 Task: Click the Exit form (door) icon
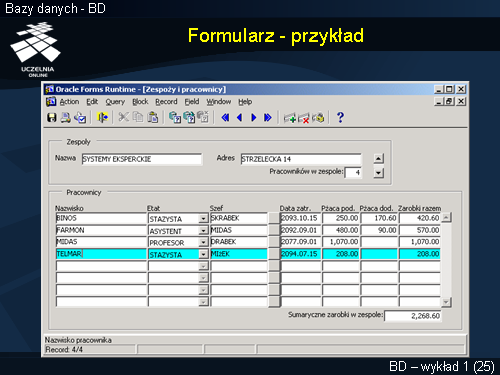tap(103, 117)
